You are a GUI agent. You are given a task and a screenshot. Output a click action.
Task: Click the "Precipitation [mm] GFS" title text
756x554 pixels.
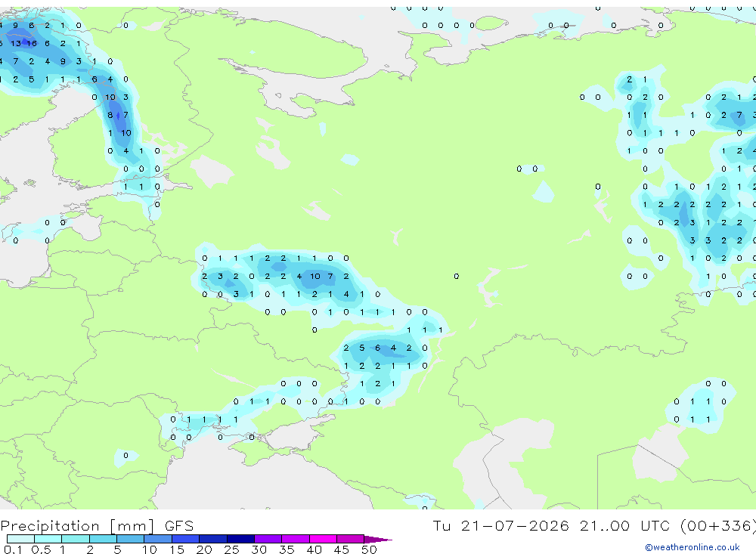pyautogui.click(x=97, y=526)
